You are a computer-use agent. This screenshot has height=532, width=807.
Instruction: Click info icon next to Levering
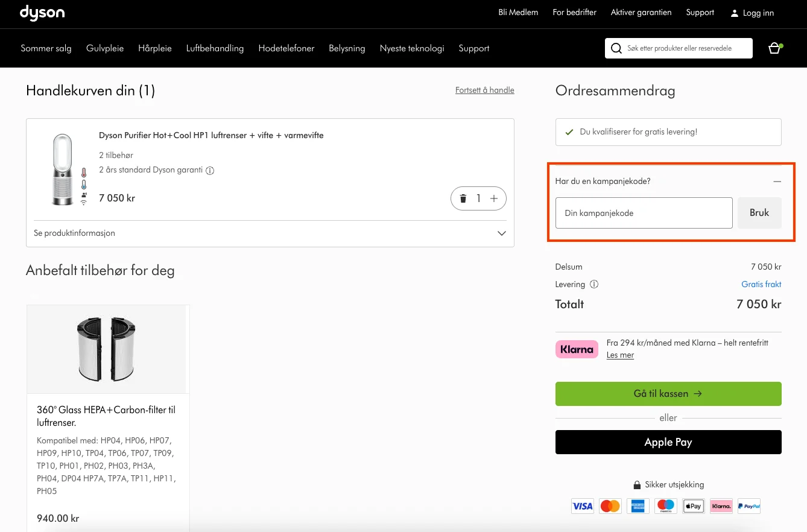(x=594, y=284)
